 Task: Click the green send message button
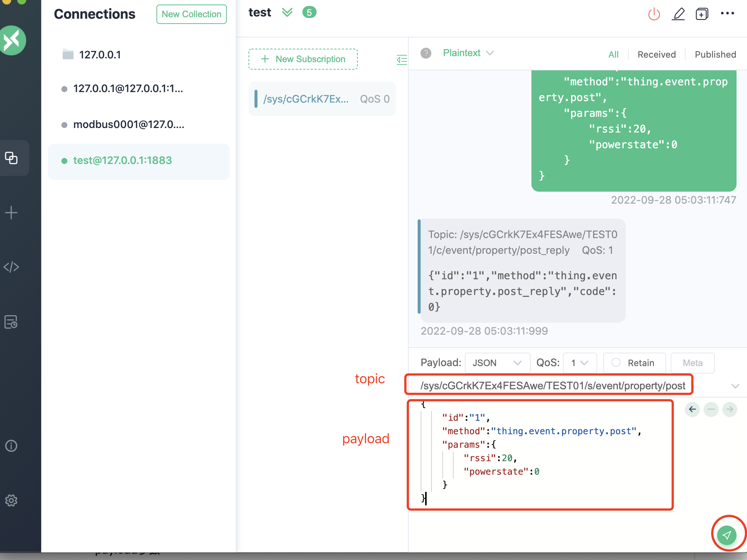coord(727,535)
